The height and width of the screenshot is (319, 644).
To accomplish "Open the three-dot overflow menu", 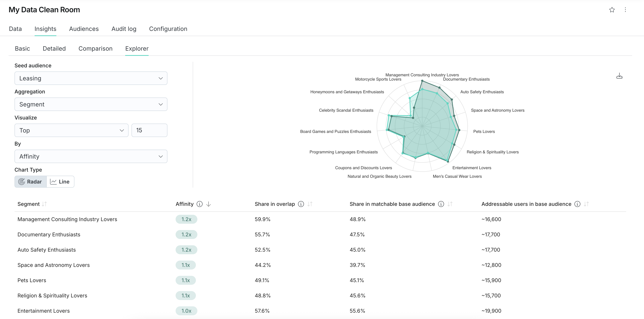I will pyautogui.click(x=625, y=10).
